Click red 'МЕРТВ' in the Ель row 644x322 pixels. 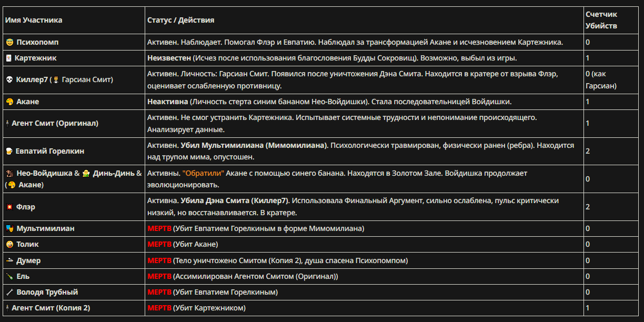[x=159, y=276]
